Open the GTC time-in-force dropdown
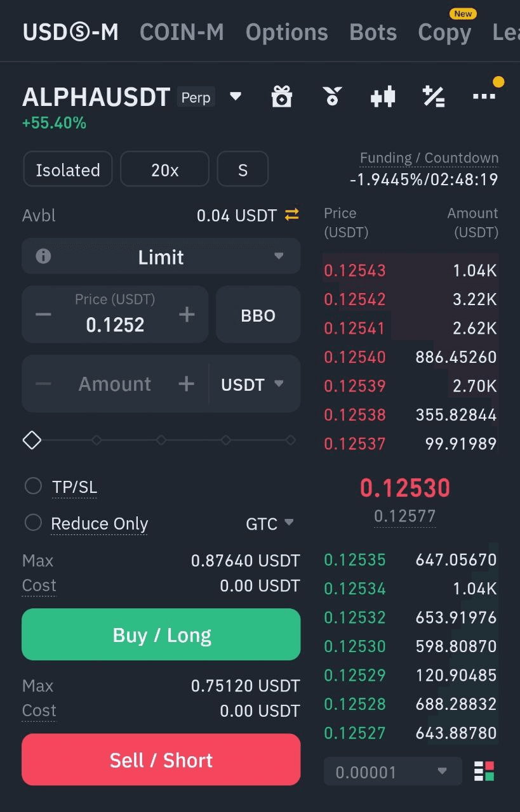The height and width of the screenshot is (812, 520). pos(270,523)
